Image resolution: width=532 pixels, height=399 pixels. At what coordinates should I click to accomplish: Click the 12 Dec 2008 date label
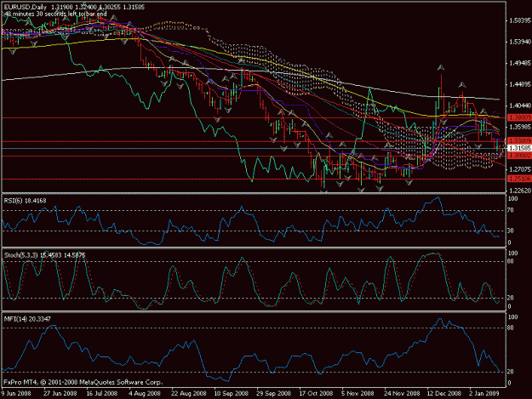pos(443,393)
